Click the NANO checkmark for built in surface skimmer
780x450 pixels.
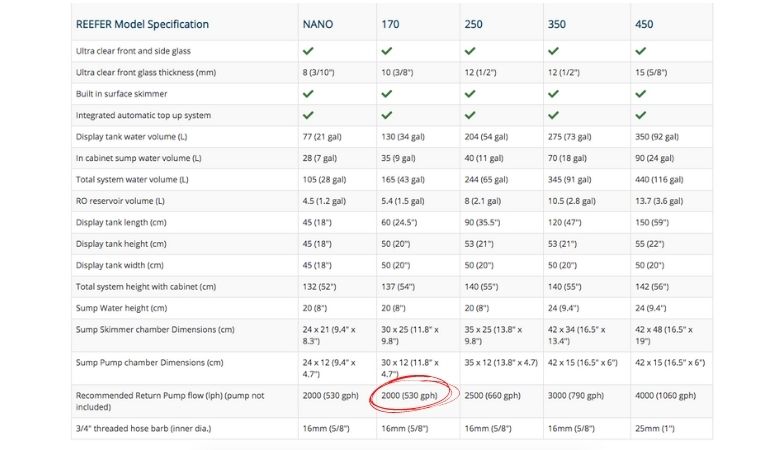[x=308, y=93]
